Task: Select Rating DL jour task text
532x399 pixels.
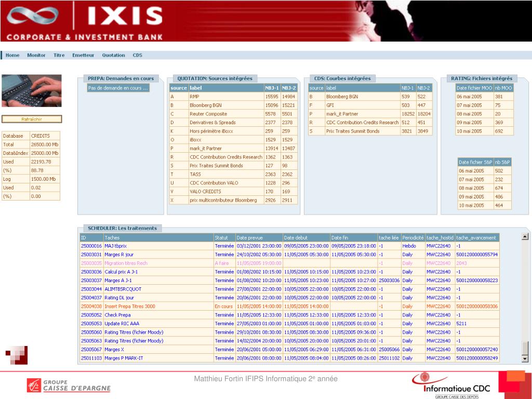Action: click(x=119, y=298)
